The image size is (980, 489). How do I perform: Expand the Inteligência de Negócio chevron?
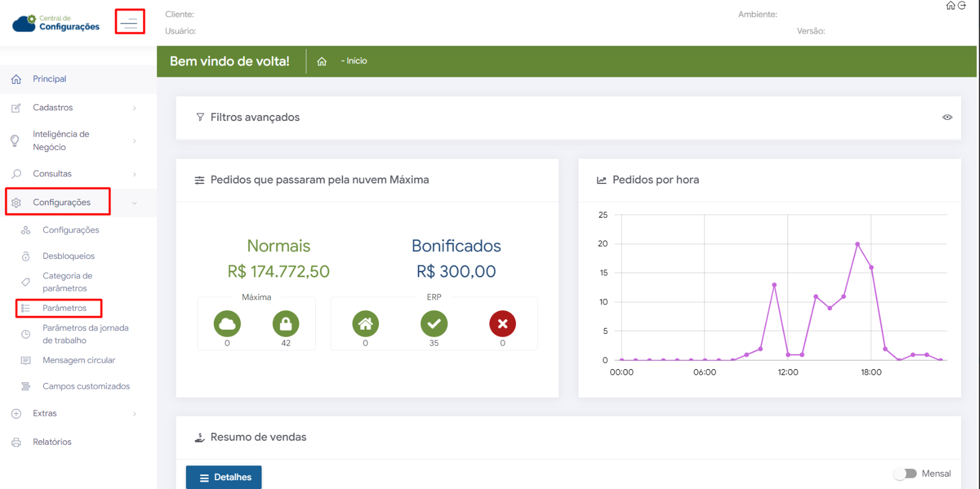[135, 141]
